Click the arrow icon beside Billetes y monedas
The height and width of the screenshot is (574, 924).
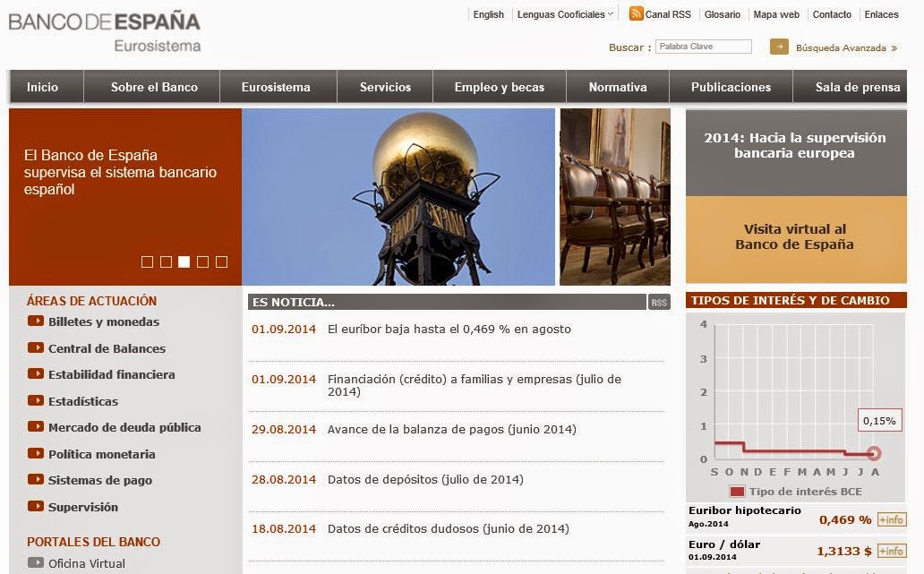click(x=36, y=321)
